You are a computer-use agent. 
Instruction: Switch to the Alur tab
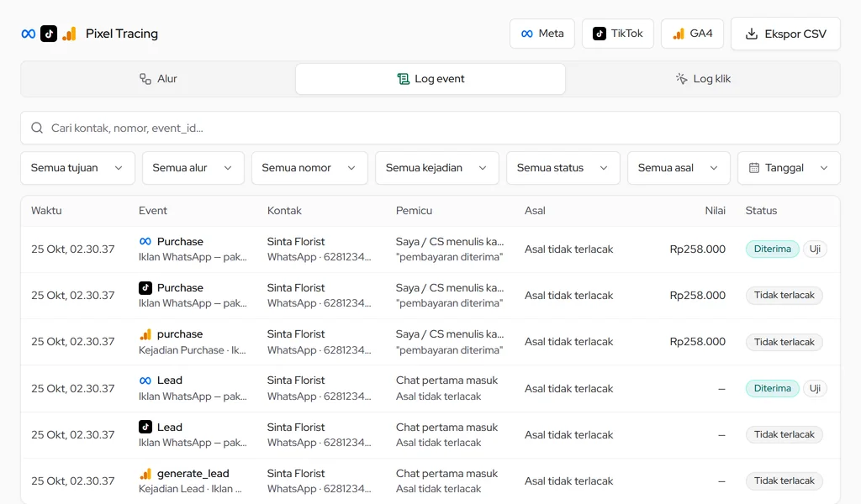point(158,79)
